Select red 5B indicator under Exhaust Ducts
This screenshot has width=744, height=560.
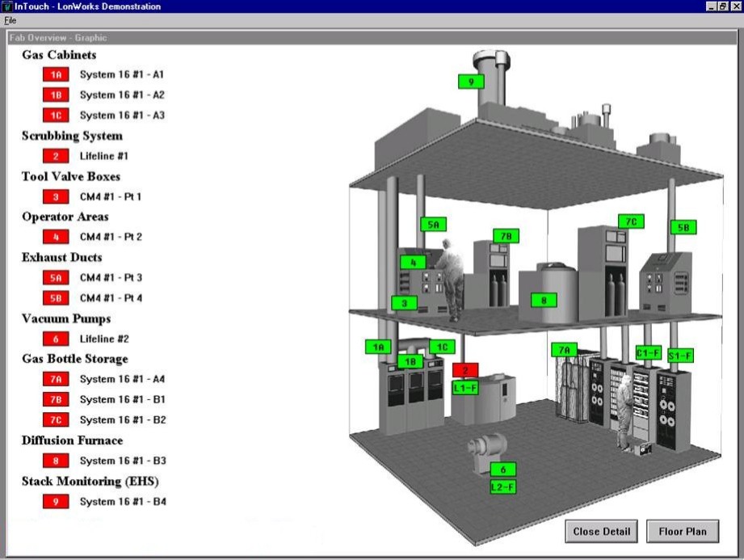click(x=56, y=298)
